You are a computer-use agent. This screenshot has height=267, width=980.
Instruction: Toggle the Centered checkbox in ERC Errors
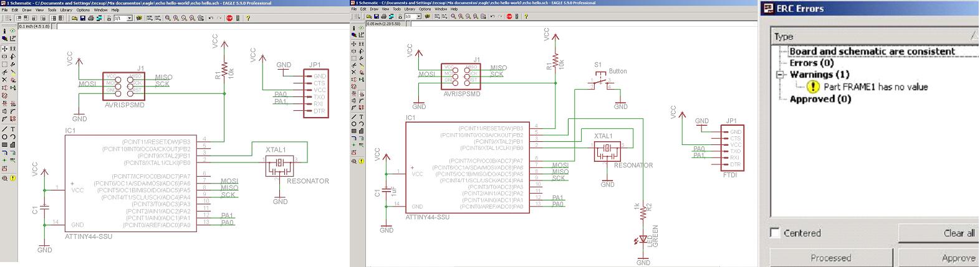click(x=775, y=233)
